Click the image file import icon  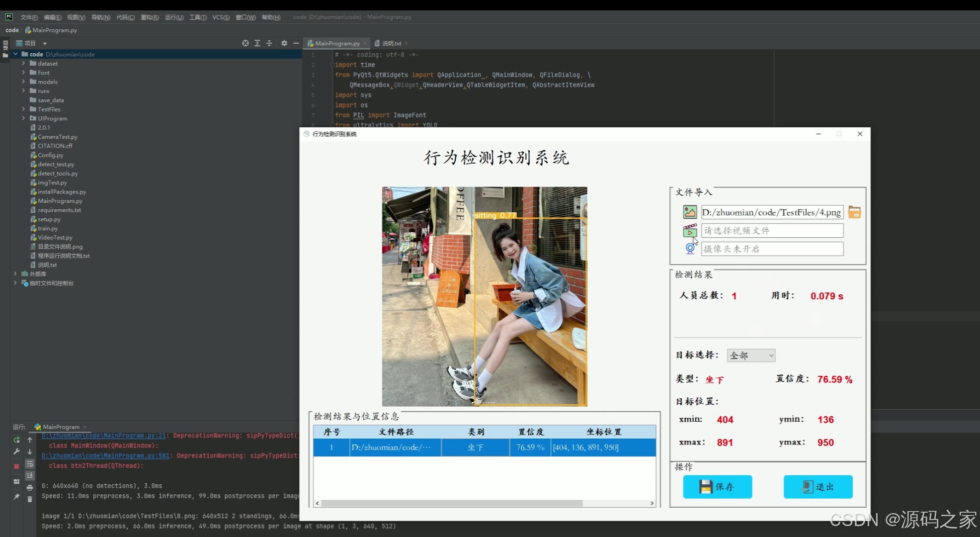pos(690,212)
